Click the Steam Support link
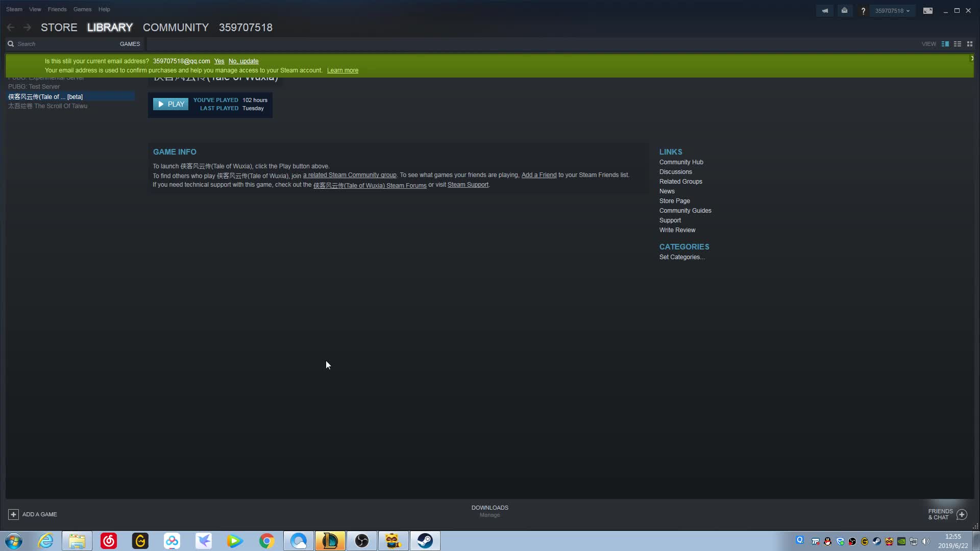The height and width of the screenshot is (551, 980). [x=468, y=185]
